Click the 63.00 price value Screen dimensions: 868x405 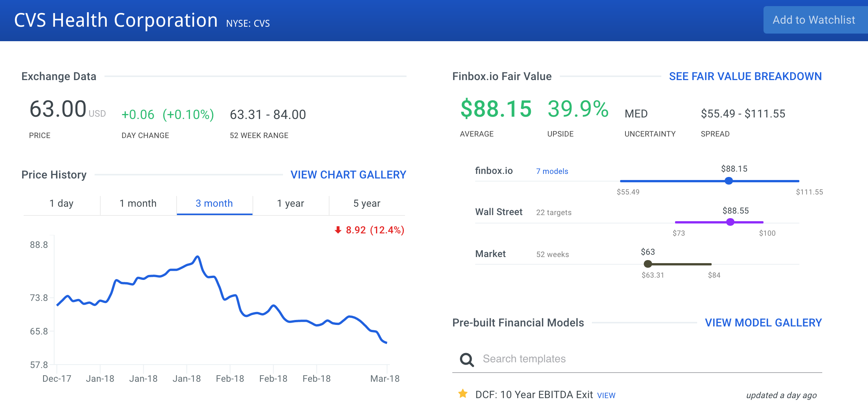point(58,109)
